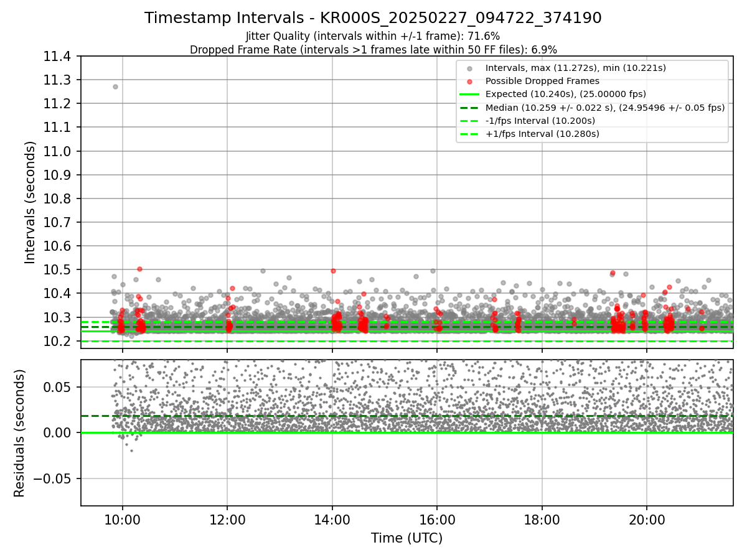Click the 'Residuals (seconds)' y-axis label
The image size is (747, 560).
[19, 433]
